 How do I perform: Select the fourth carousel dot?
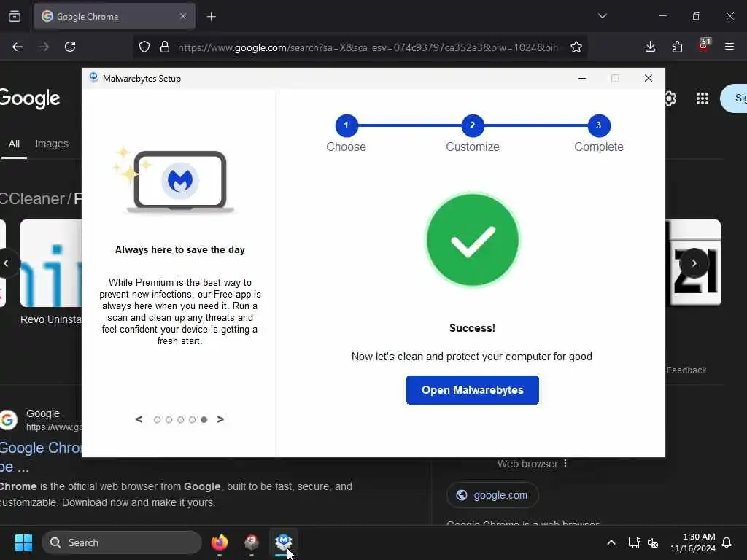192,419
